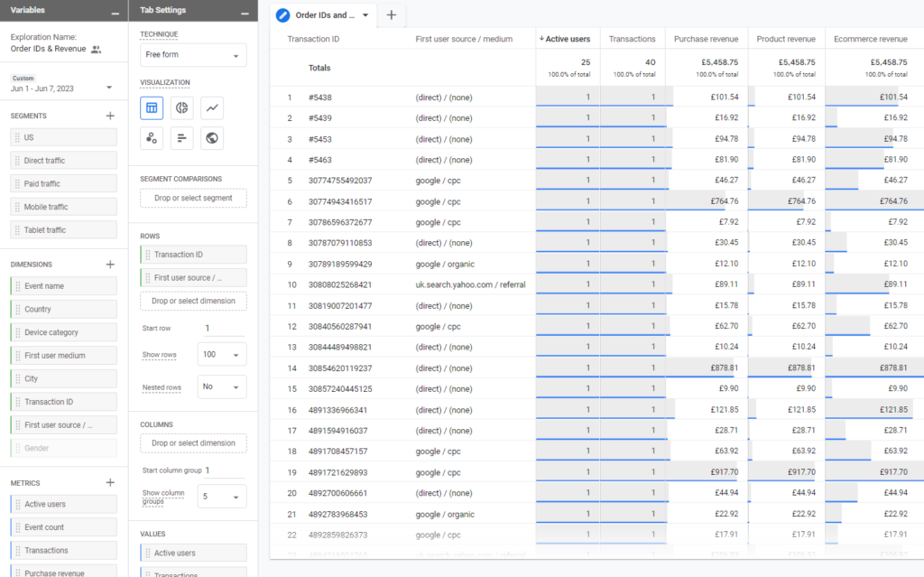Add a new exploration tab
This screenshot has width=924, height=577.
(392, 14)
